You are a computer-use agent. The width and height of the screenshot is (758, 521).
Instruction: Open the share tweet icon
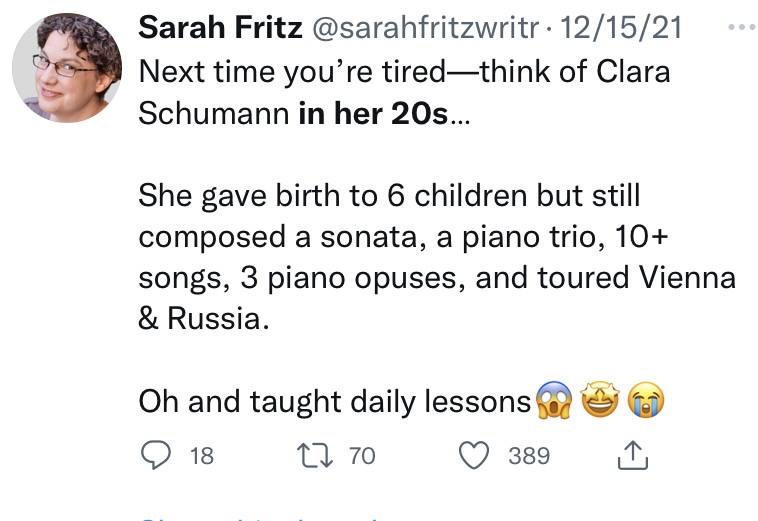[x=634, y=457]
